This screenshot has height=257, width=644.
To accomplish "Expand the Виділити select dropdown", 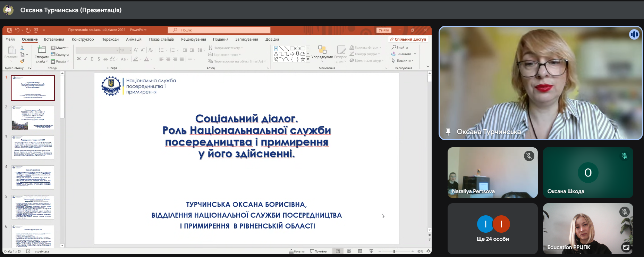I will (403, 60).
